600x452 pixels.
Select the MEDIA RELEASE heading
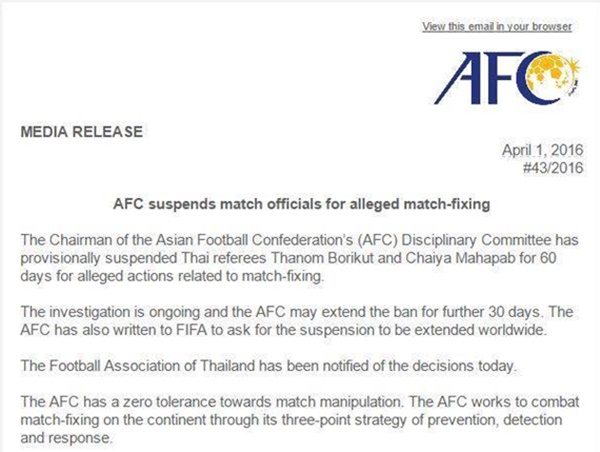pos(82,132)
